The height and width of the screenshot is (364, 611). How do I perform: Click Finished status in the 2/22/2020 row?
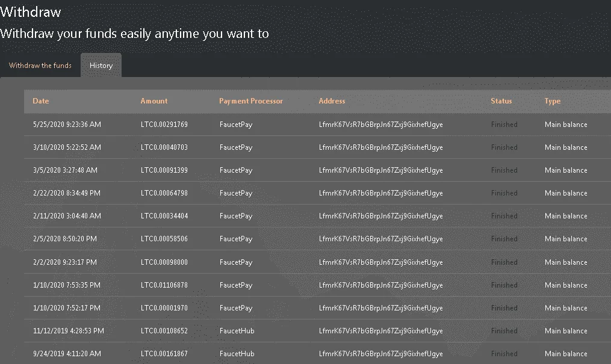(x=504, y=193)
